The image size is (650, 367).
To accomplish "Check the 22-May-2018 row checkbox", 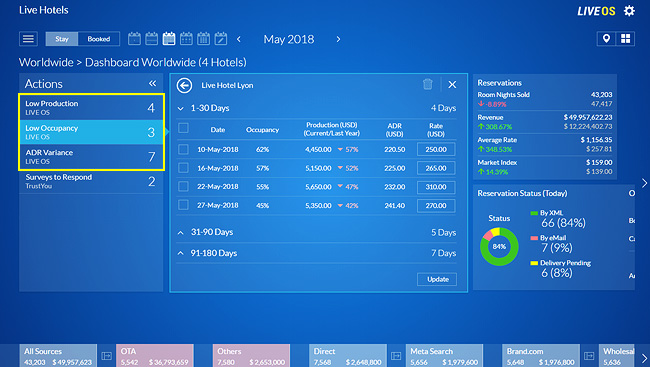I will point(183,187).
